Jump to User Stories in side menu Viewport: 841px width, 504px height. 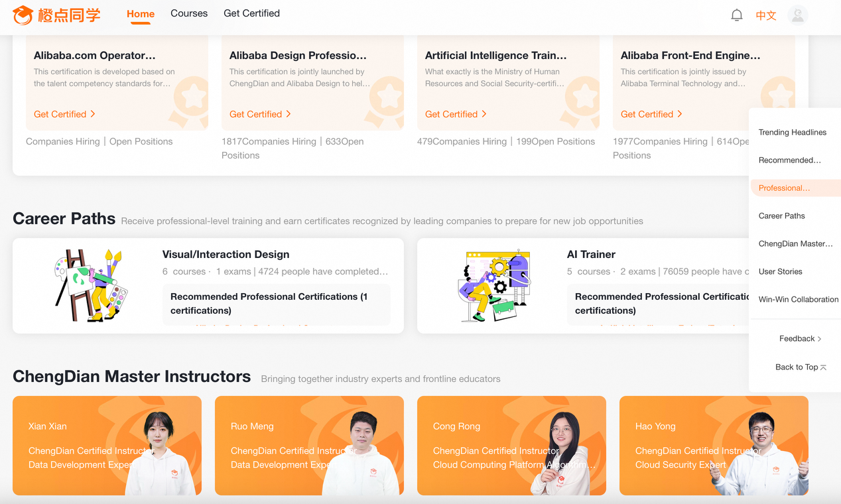780,271
